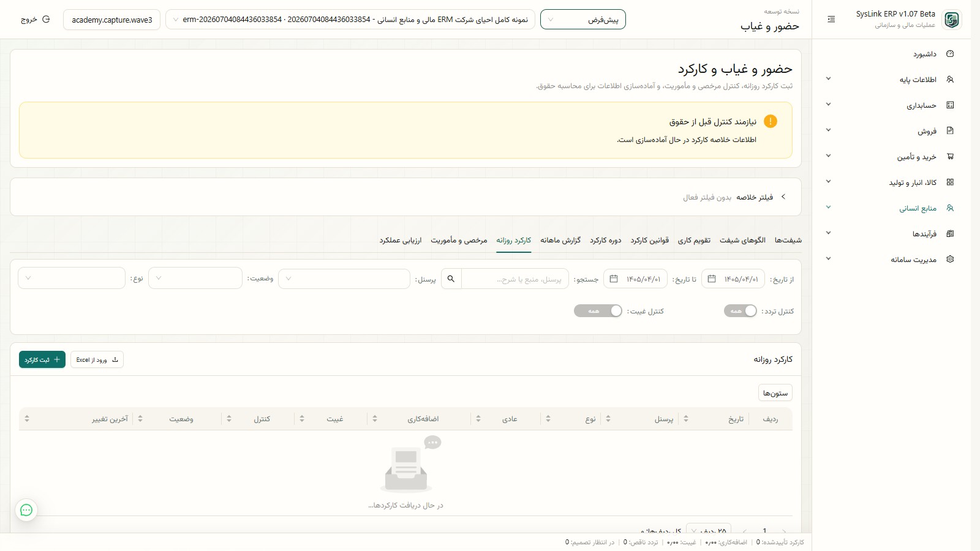Click the مدیریت سامانه gear icon
Viewport: 980px width, 551px height.
click(950, 260)
